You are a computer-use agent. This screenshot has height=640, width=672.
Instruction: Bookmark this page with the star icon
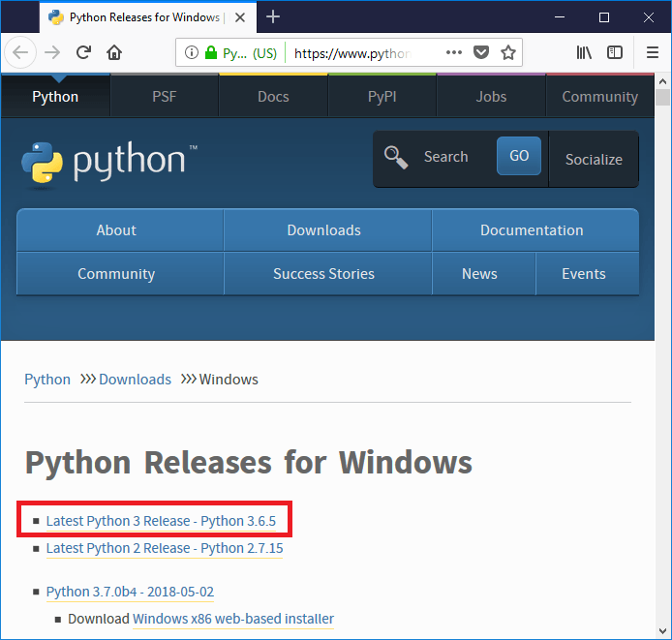[x=508, y=52]
